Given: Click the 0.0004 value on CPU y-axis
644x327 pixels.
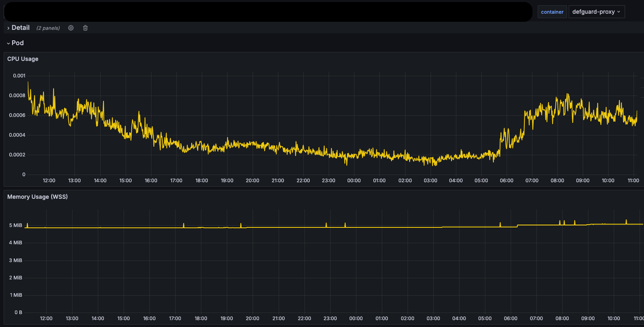Looking at the screenshot, I should (17, 135).
